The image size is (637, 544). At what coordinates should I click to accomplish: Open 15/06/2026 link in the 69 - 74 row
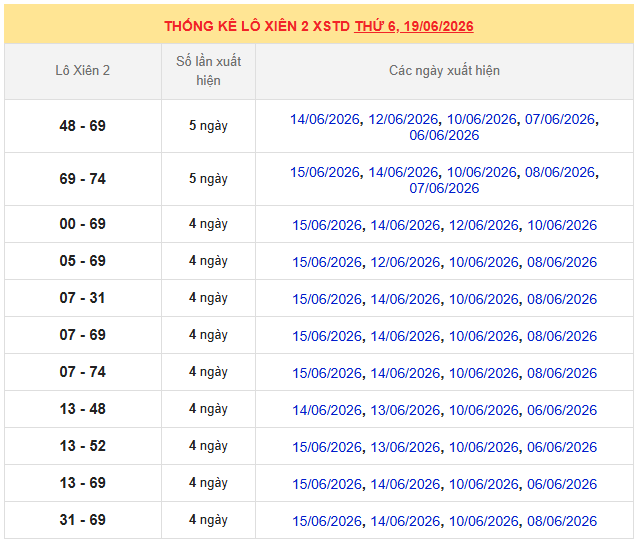[325, 172]
